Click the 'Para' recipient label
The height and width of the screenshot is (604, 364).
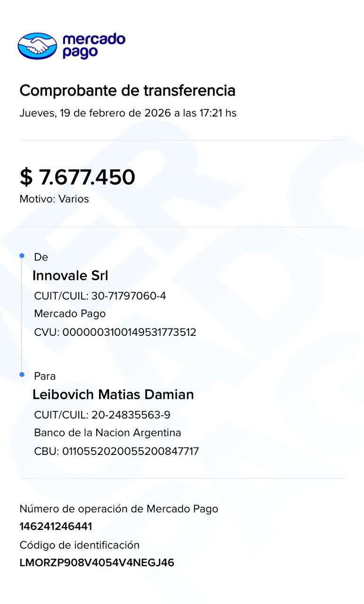tap(45, 376)
